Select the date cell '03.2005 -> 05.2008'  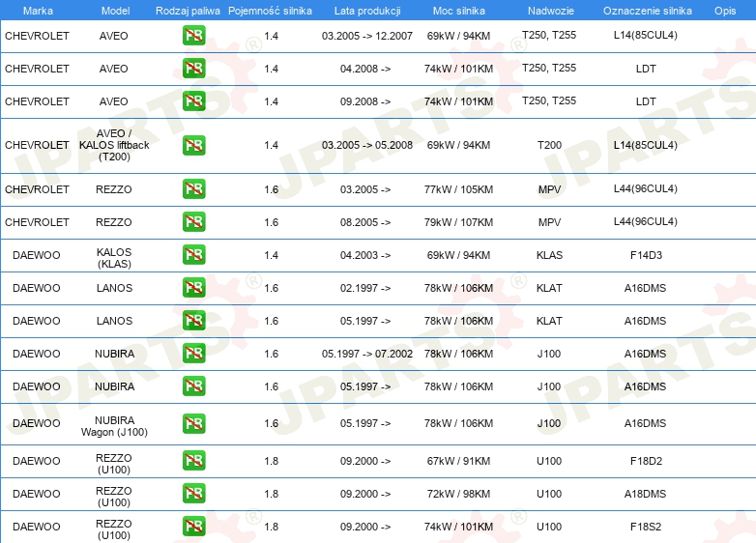pos(367,145)
